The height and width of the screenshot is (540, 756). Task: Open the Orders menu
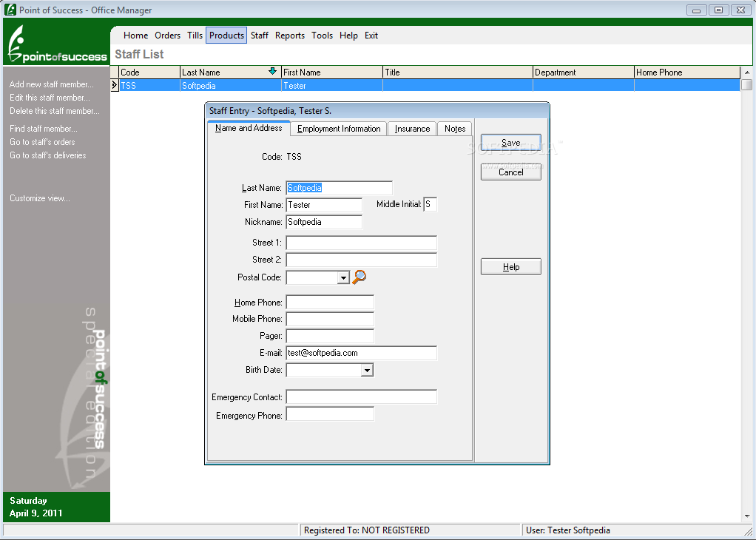(x=167, y=36)
